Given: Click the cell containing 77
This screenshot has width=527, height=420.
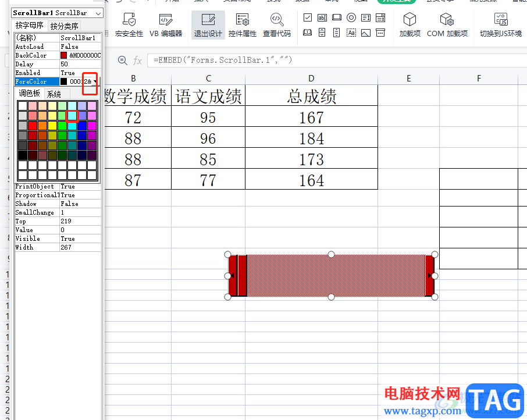Looking at the screenshot, I should point(208,179).
